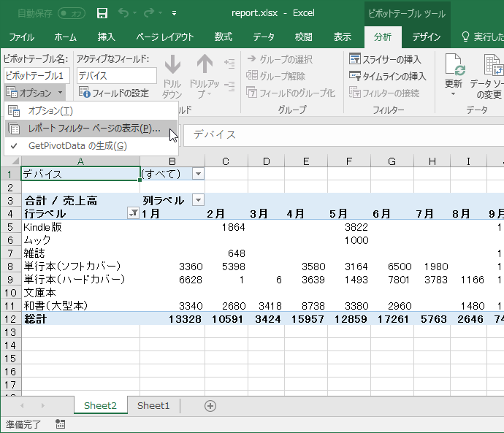
Task: Switch to the ホーム tab
Action: pyautogui.click(x=65, y=37)
